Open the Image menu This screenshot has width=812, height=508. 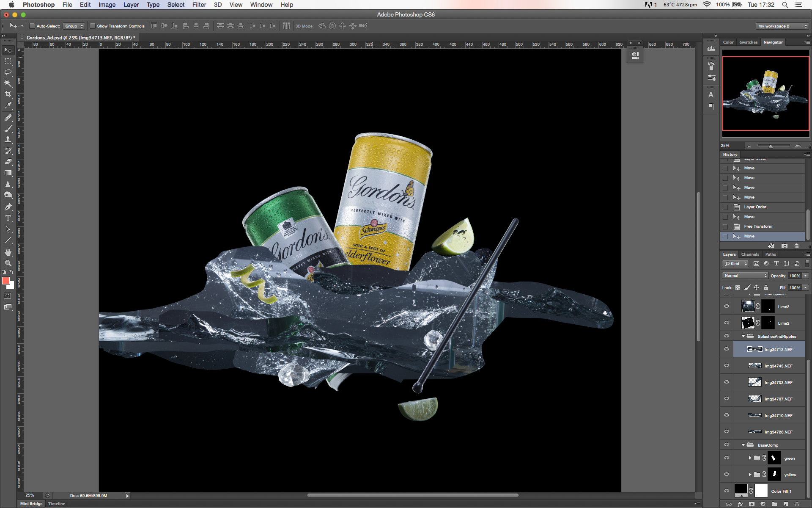(107, 5)
